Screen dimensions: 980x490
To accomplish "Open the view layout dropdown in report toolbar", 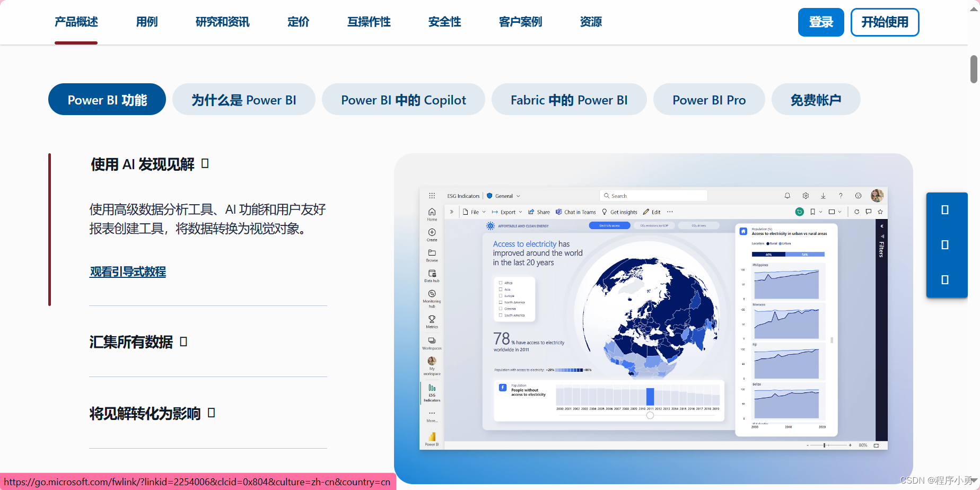I will point(835,212).
